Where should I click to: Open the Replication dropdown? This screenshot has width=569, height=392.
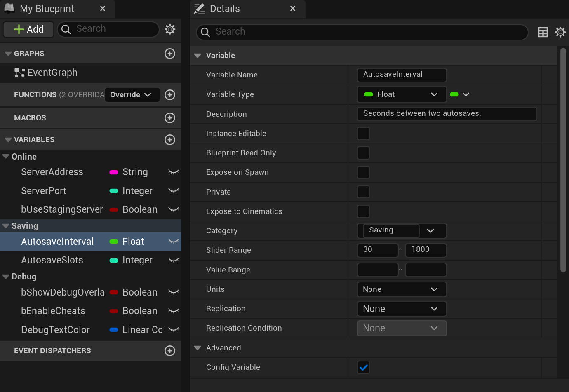pos(402,309)
